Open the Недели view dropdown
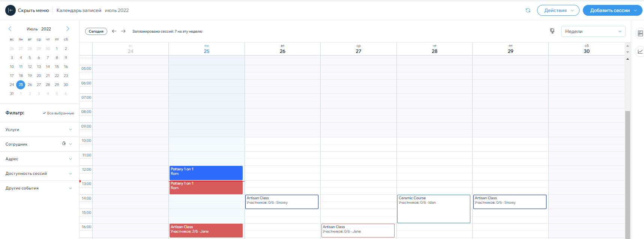 tap(593, 32)
